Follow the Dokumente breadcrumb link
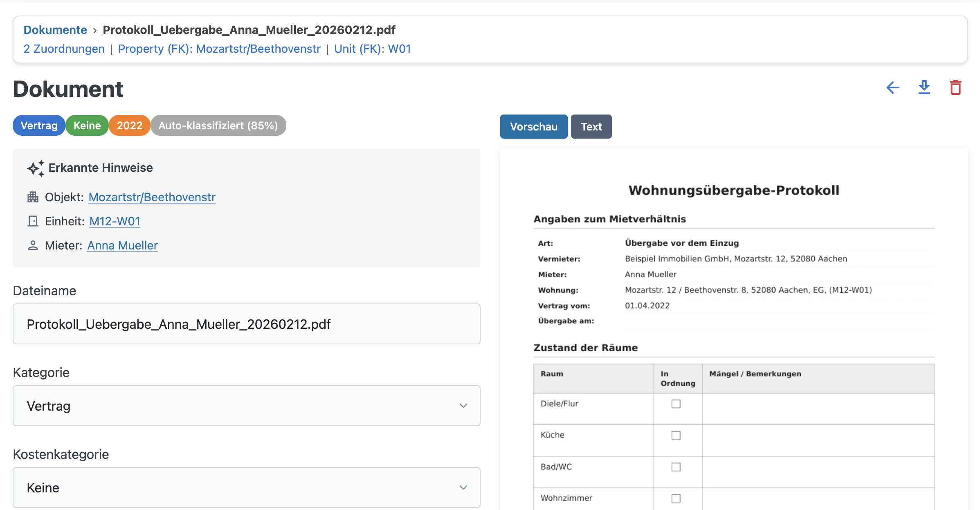 [x=55, y=30]
